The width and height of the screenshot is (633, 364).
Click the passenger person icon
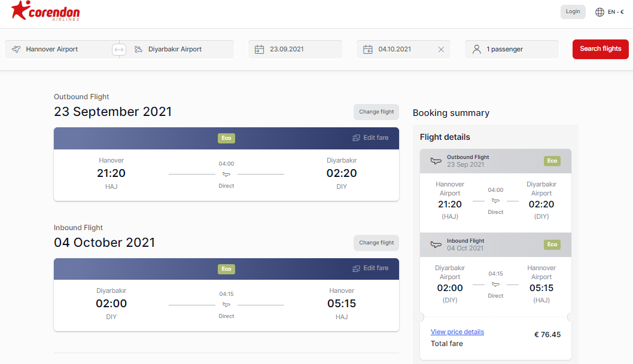point(477,49)
